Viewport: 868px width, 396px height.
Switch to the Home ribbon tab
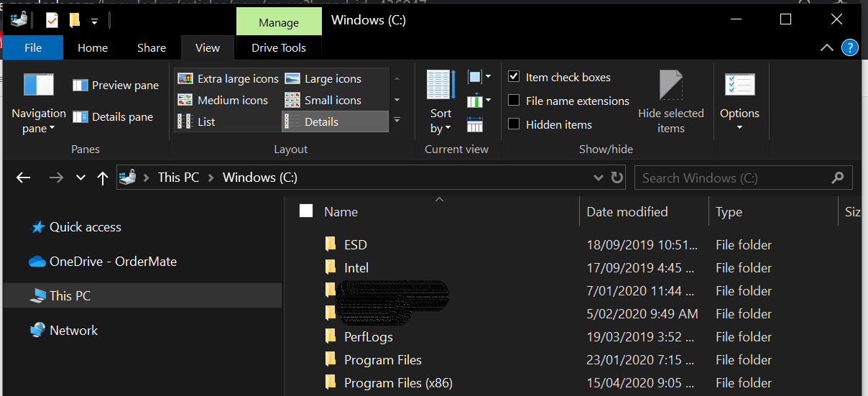93,48
